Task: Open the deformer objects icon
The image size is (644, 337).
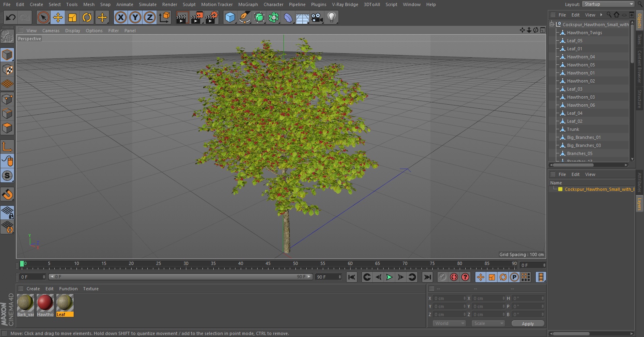Action: pyautogui.click(x=288, y=17)
